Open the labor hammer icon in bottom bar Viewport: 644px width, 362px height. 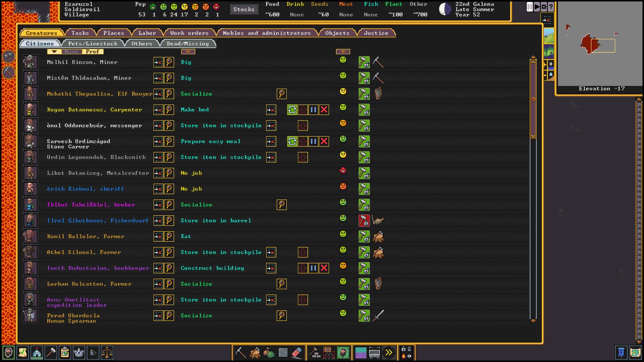coord(51,353)
